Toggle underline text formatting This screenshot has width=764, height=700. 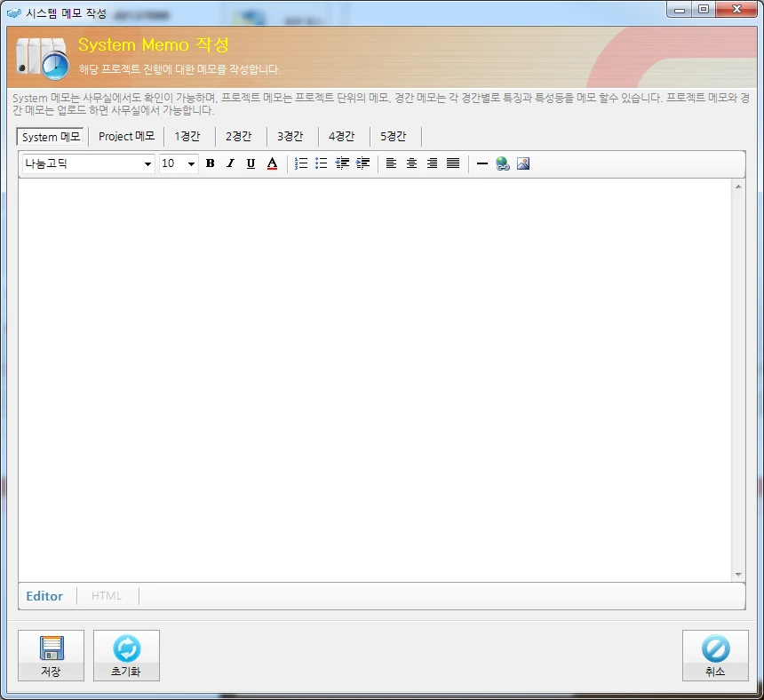(x=251, y=163)
